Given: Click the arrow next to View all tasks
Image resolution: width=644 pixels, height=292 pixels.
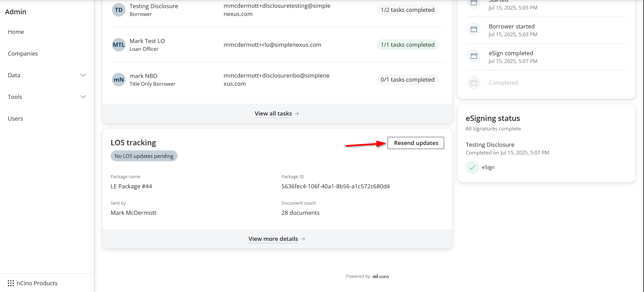Looking at the screenshot, I should tap(297, 114).
